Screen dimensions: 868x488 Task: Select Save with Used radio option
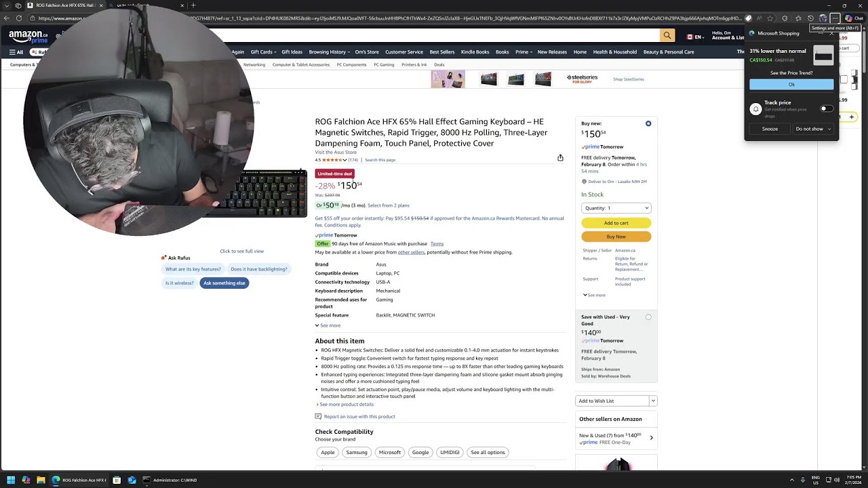point(648,317)
